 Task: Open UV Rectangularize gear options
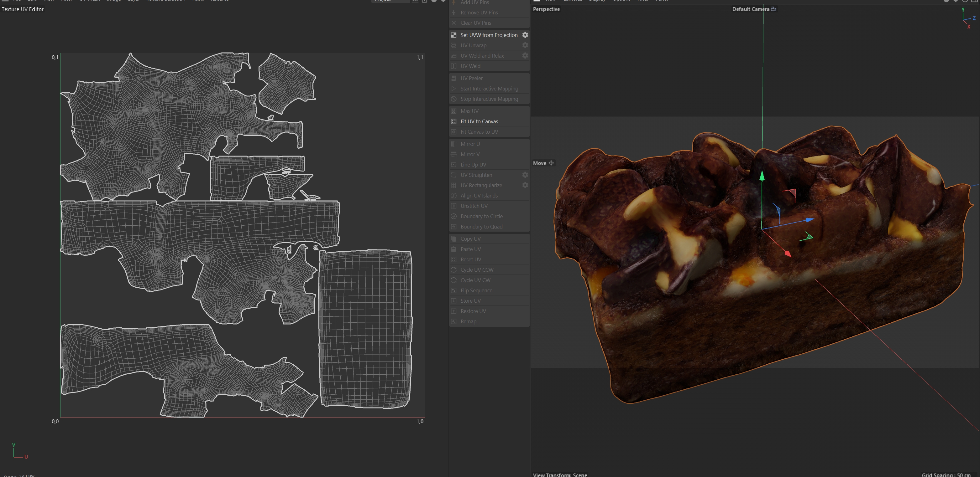click(x=525, y=185)
